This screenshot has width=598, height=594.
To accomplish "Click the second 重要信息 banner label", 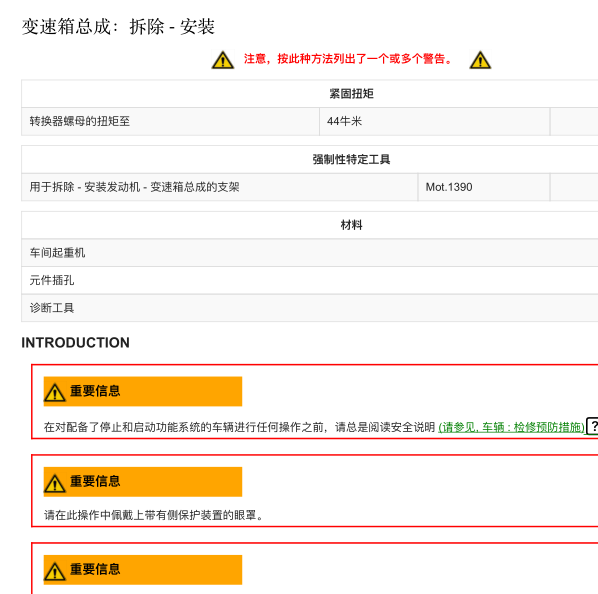I will (95, 481).
